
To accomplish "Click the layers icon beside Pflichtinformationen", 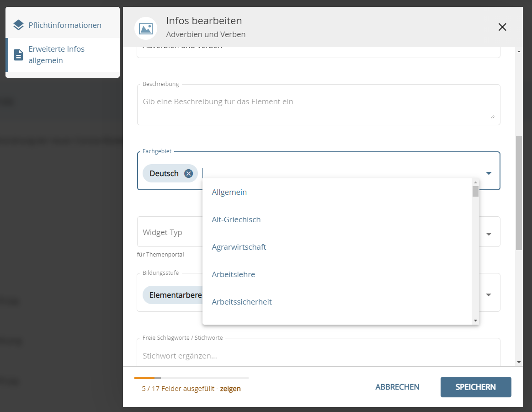I will coord(18,25).
